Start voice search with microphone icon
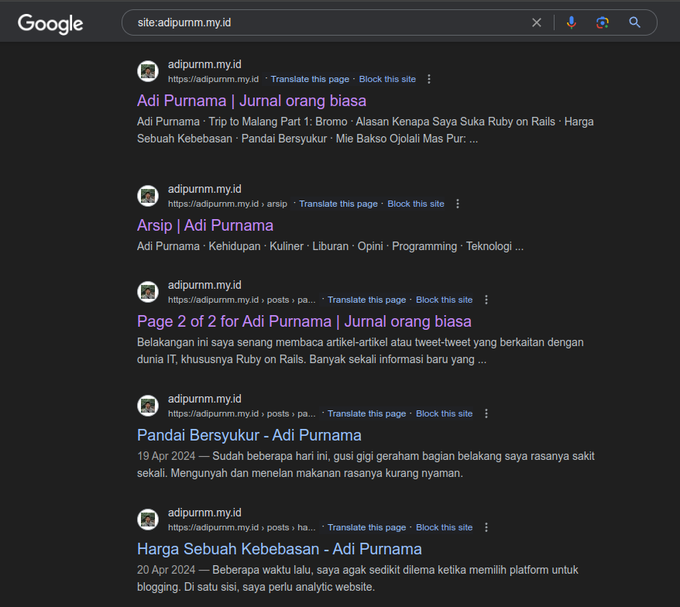 coord(572,23)
